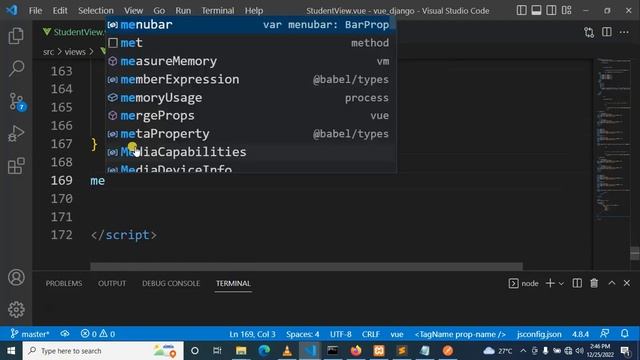Split the terminal panel

click(x=577, y=283)
